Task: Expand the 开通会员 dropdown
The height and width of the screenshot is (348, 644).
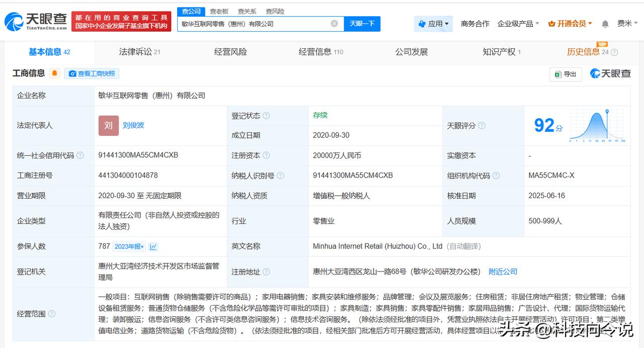Action: point(570,24)
